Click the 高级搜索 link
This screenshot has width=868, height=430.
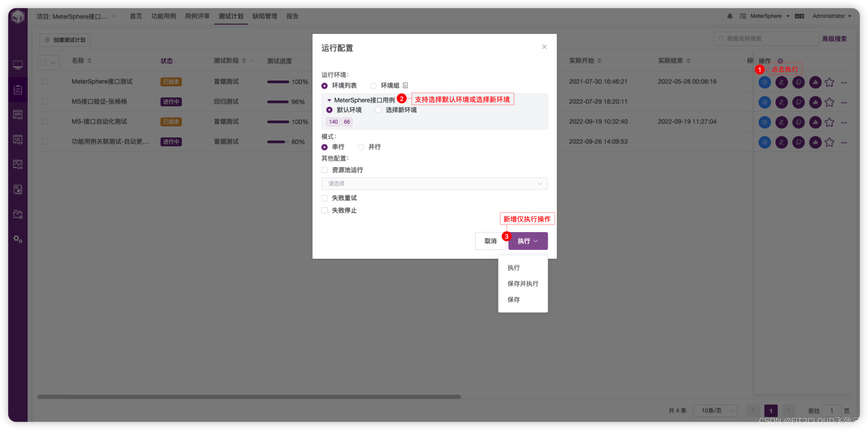(x=834, y=39)
